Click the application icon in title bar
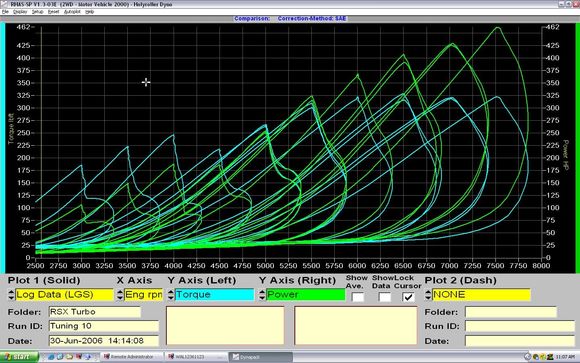The height and width of the screenshot is (363, 580). pyautogui.click(x=4, y=4)
